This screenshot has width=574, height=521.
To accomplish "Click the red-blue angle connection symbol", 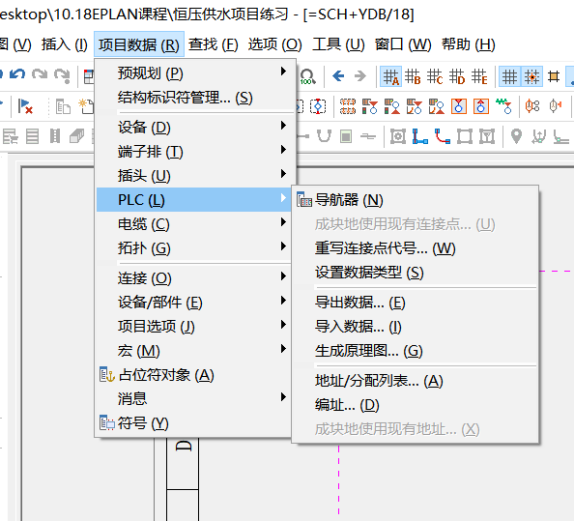I will coord(442,136).
